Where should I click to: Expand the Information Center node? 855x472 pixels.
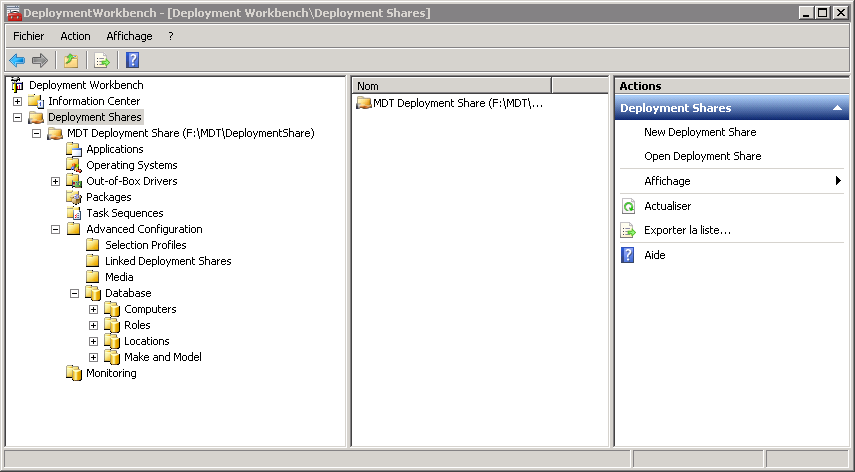coord(17,101)
